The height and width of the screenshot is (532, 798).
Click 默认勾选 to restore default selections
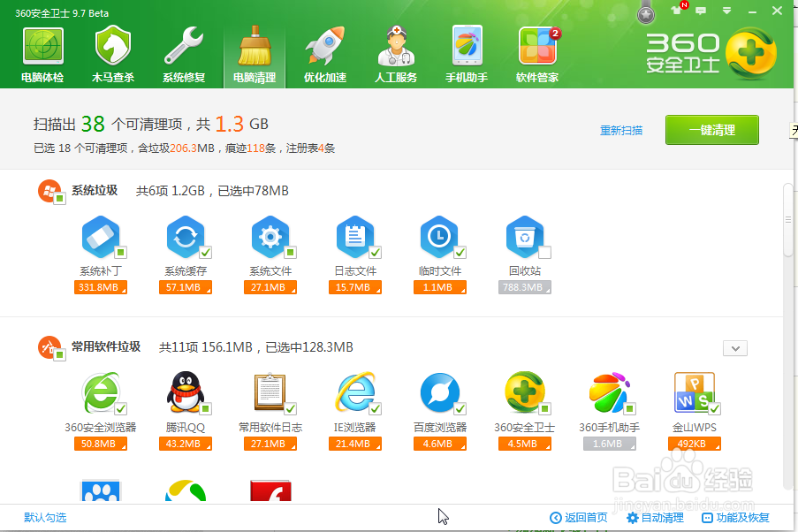[x=44, y=517]
